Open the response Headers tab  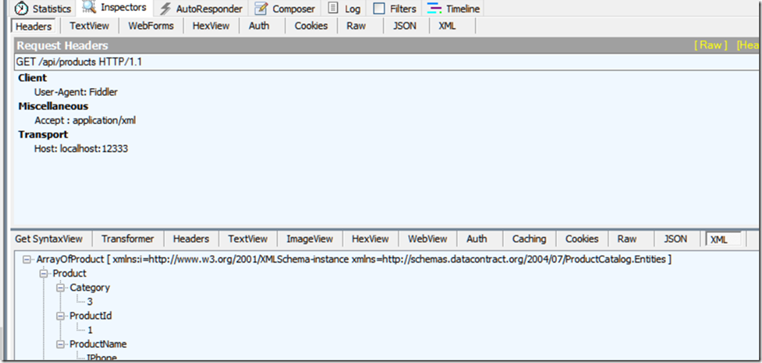tap(191, 239)
